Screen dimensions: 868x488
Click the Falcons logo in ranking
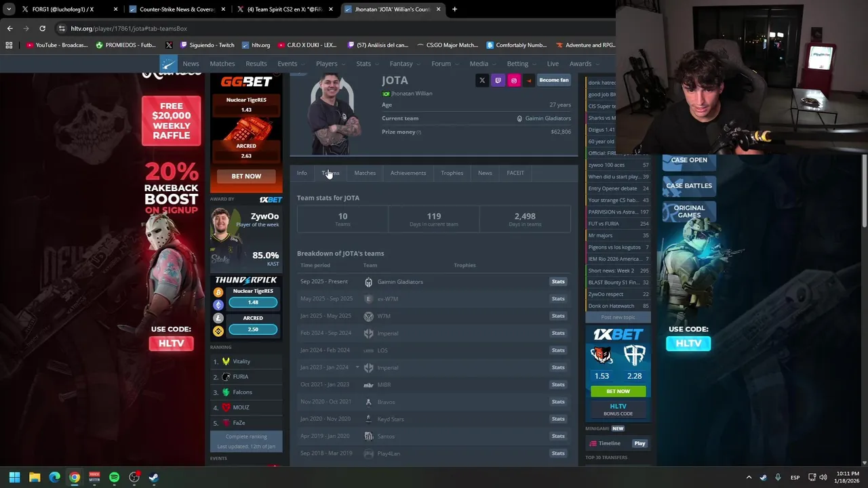click(x=226, y=392)
